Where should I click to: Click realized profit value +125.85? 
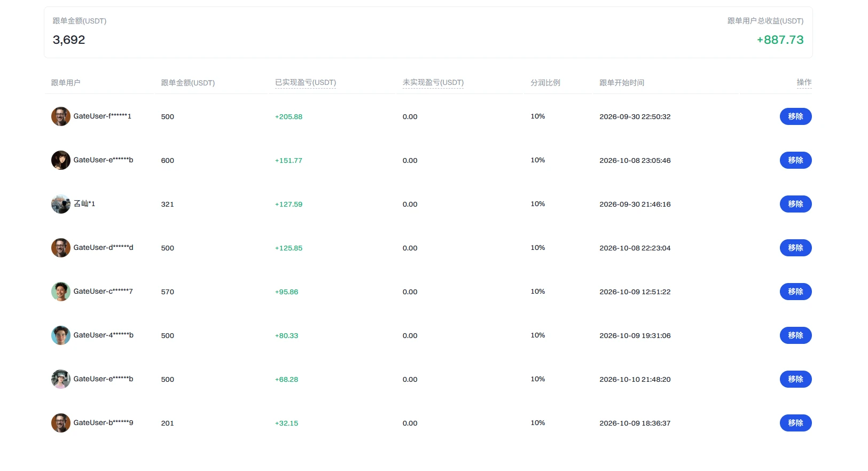(x=288, y=248)
